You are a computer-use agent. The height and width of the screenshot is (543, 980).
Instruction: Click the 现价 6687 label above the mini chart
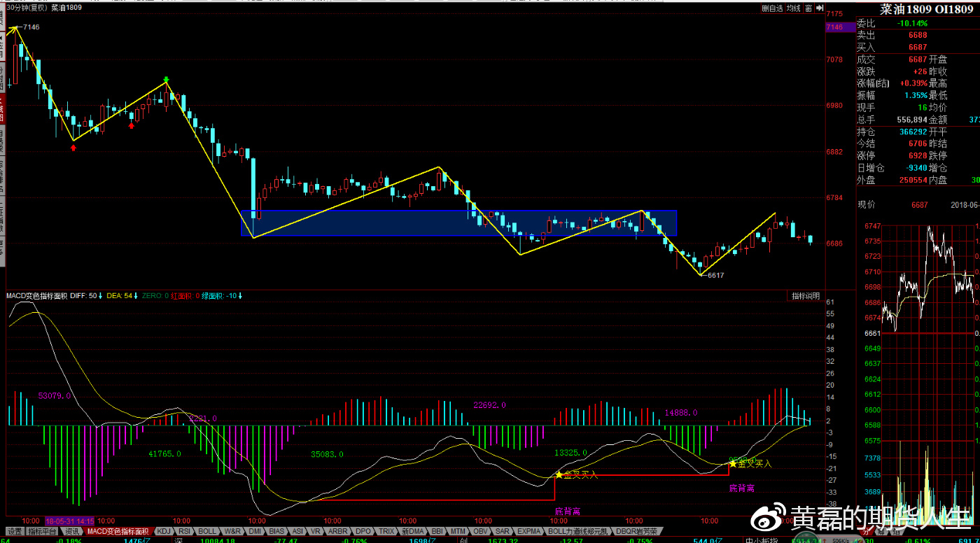click(x=893, y=204)
